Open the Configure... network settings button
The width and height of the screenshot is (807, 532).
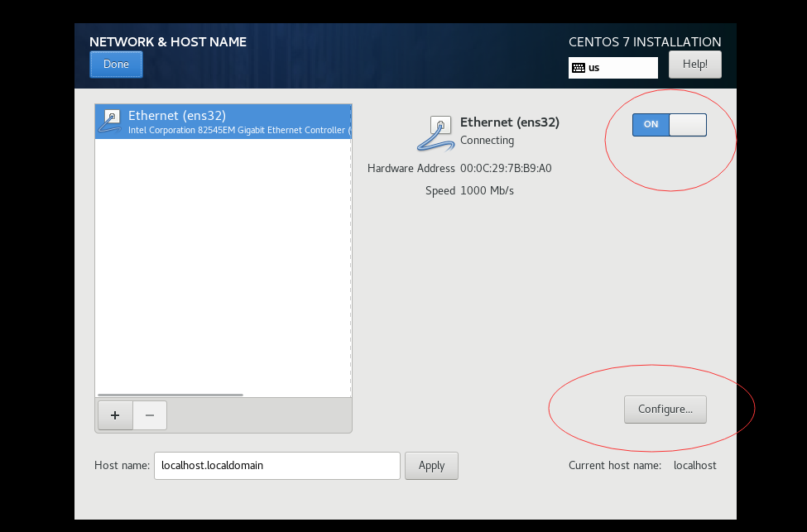665,410
